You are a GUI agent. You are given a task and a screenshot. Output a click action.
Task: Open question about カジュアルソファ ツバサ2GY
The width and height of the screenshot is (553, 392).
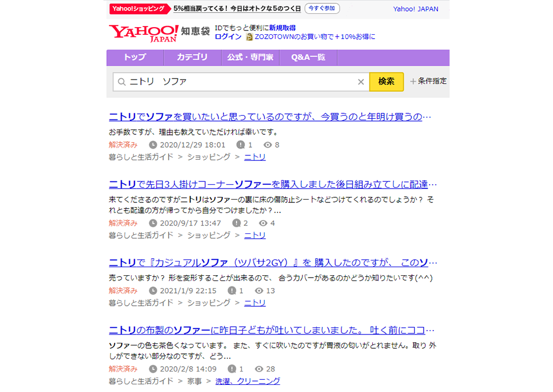pyautogui.click(x=273, y=263)
